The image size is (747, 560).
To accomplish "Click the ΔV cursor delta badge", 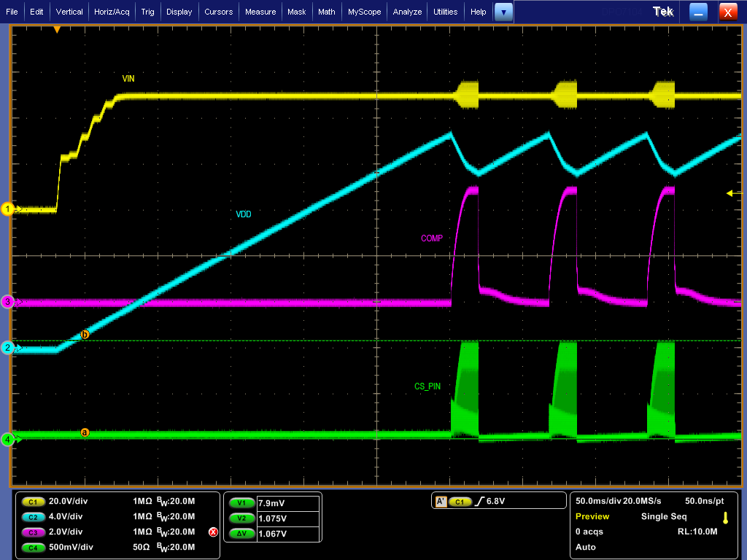I will (x=241, y=532).
